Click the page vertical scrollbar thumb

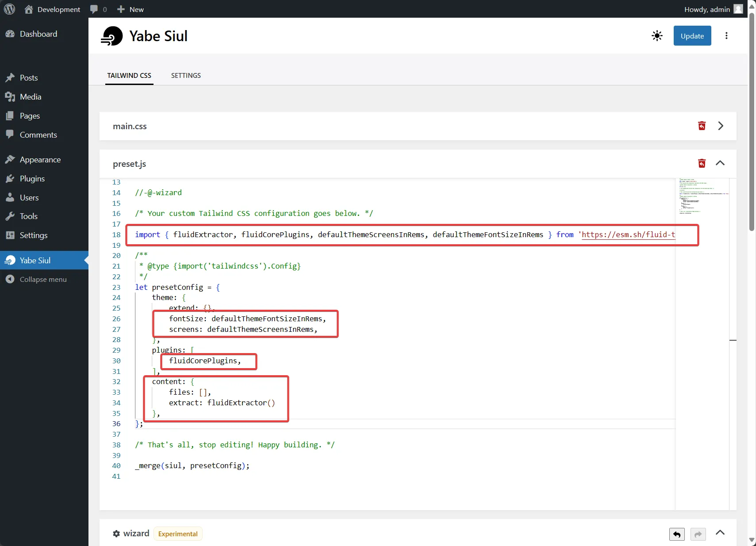752,122
